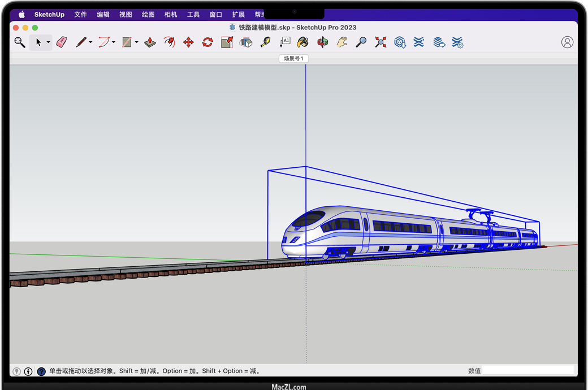This screenshot has width=588, height=390.
Task: Expand the Pencil line tool dropdown
Action: (90, 42)
